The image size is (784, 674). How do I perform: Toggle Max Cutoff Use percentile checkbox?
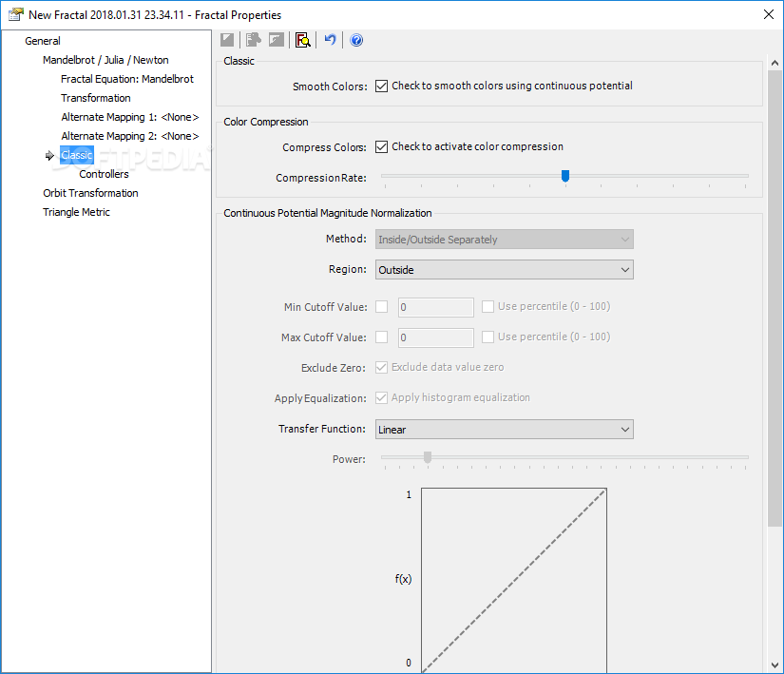[488, 337]
